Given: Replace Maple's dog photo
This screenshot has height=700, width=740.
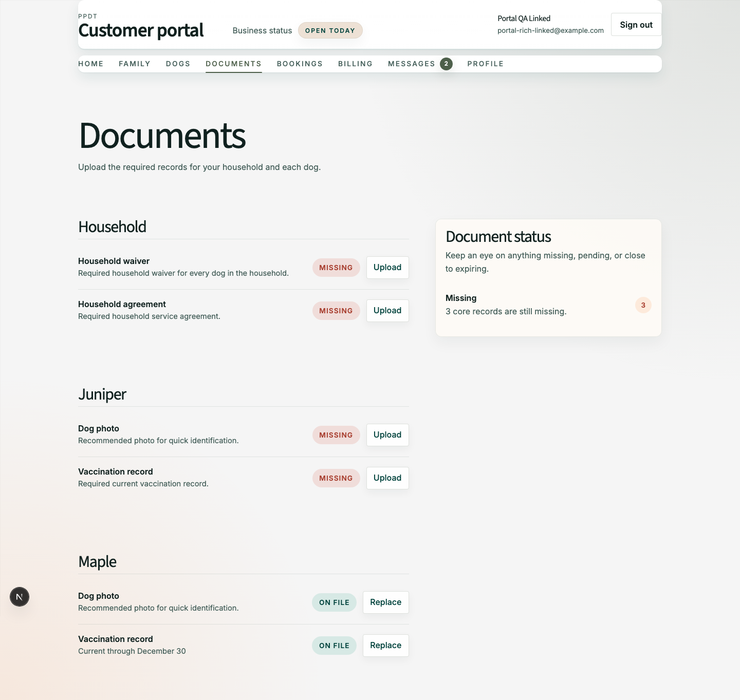Looking at the screenshot, I should click(x=385, y=602).
